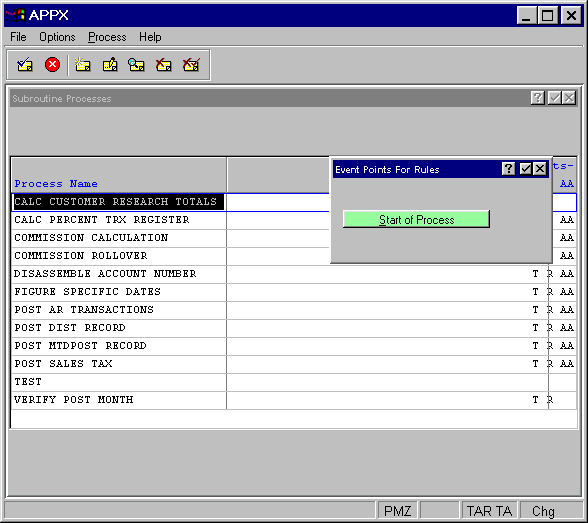588x523 pixels.
Task: Open help in Event Points For Rules dialog
Action: (508, 169)
